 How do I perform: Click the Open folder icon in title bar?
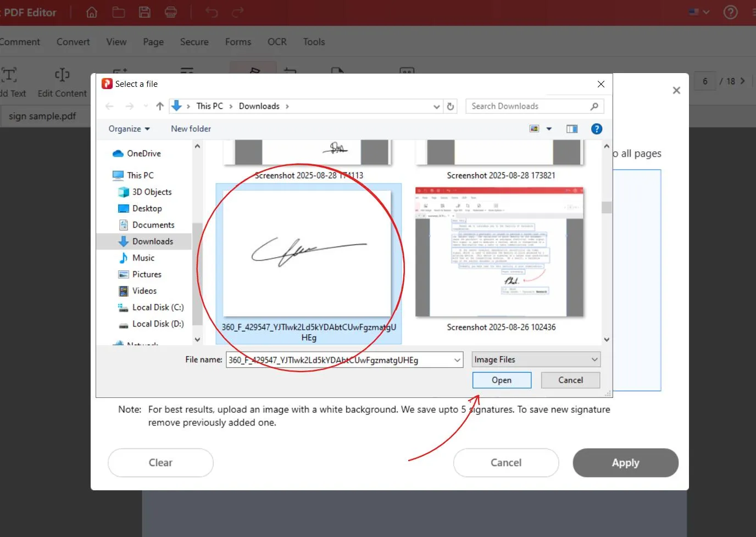tap(118, 12)
